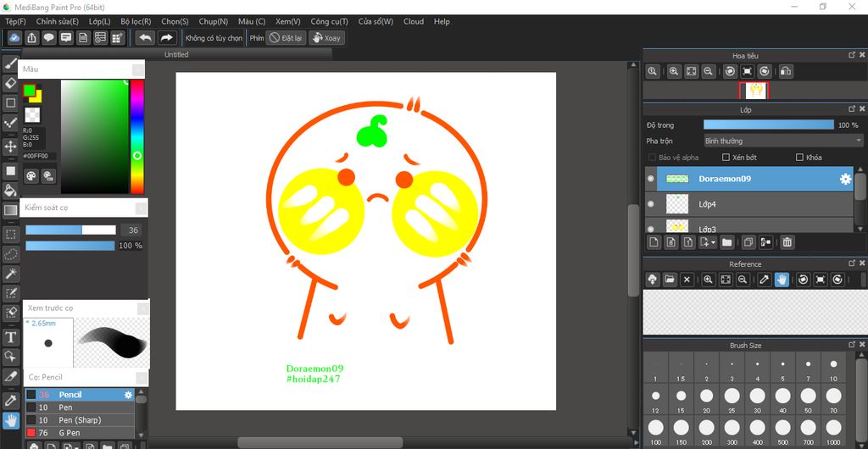
Task: Click the cloud save icon in toolbar
Action: point(15,37)
